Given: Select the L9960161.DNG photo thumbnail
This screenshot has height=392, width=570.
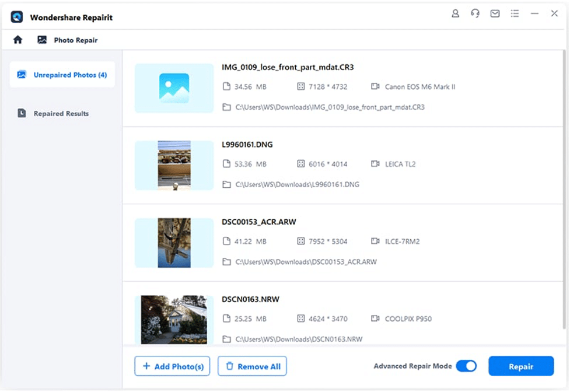Looking at the screenshot, I should tap(174, 165).
